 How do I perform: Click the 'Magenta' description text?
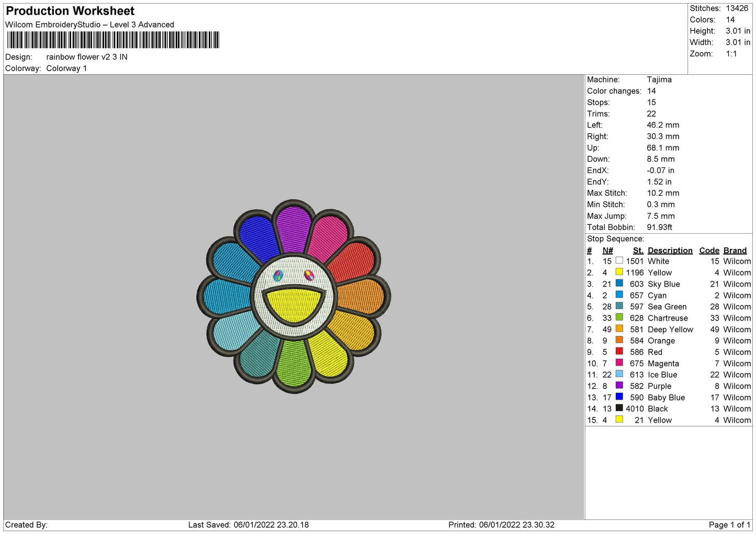(x=663, y=363)
